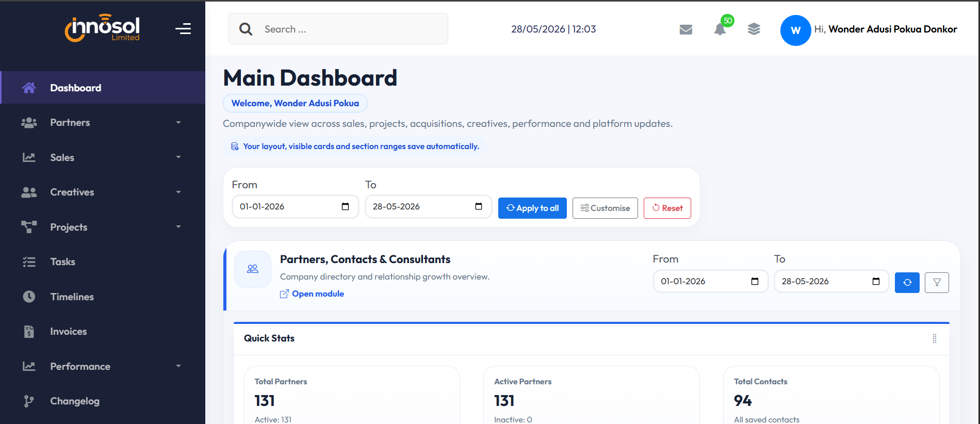Click the global From date field 01-01-2026
The height and width of the screenshot is (424, 980).
[x=295, y=207]
